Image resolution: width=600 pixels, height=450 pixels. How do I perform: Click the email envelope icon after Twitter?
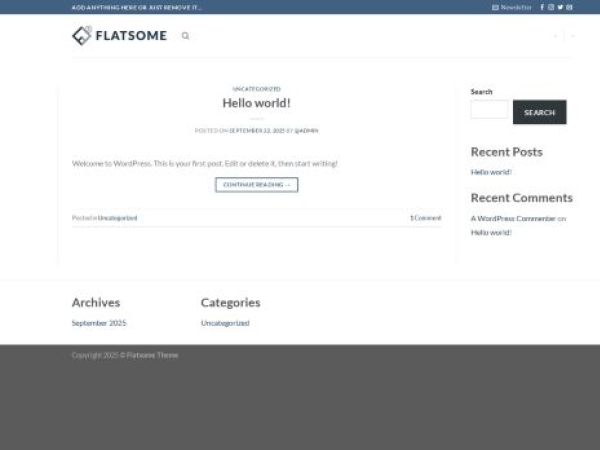point(569,7)
